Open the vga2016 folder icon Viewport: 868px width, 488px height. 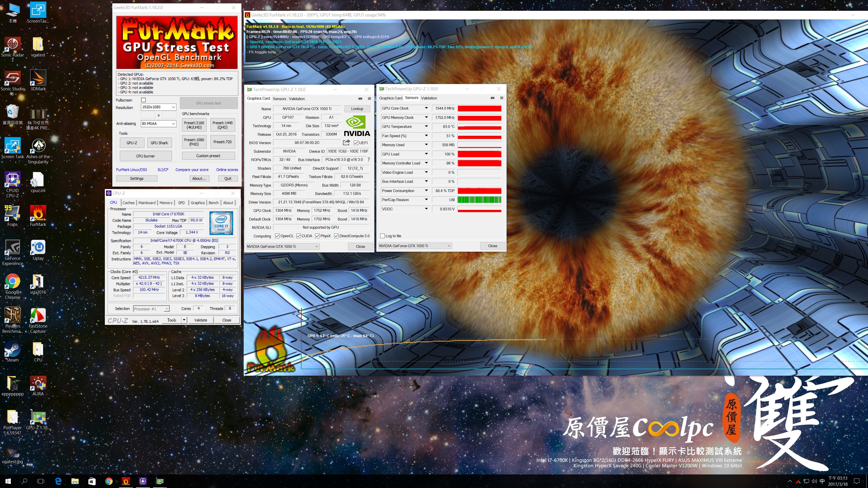38,284
